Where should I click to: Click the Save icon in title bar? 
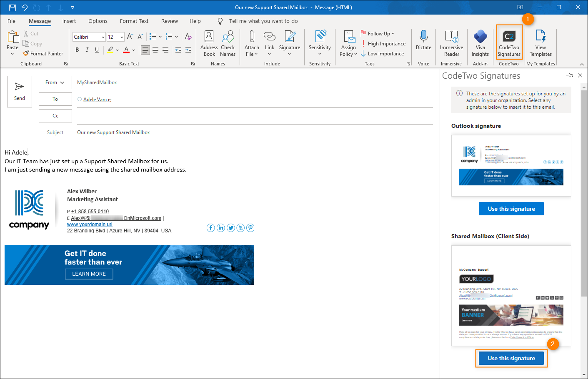(13, 7)
